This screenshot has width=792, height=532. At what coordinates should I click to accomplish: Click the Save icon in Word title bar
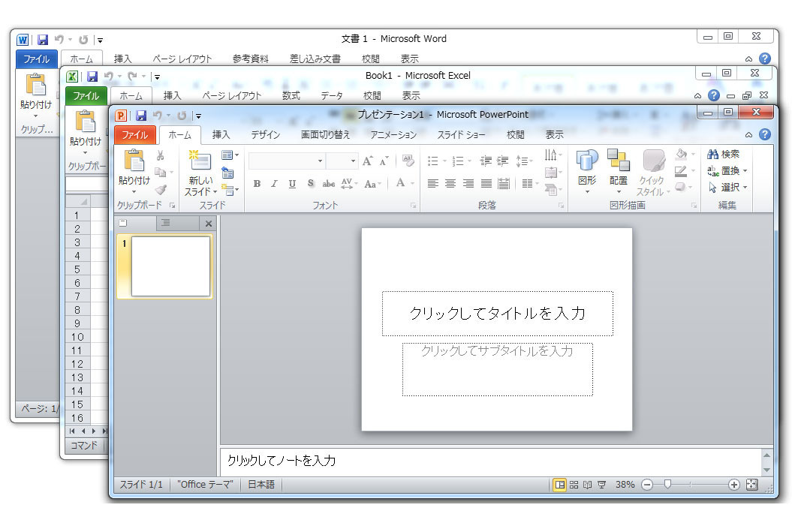(43, 39)
